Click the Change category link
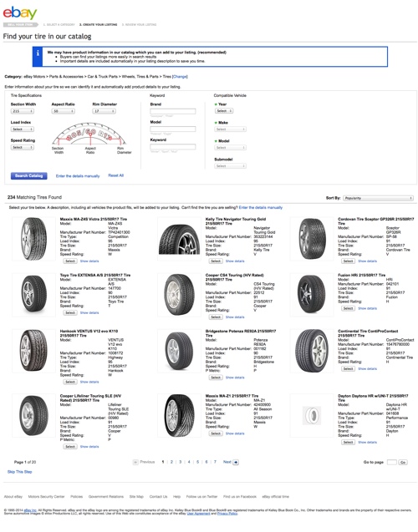This screenshot has height=532, width=418. click(180, 77)
